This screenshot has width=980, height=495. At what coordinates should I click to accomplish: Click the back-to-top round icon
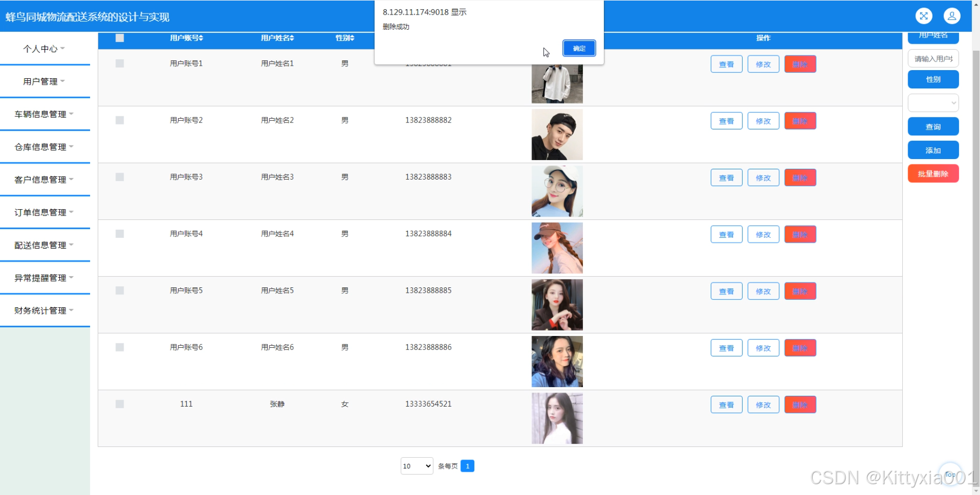950,474
